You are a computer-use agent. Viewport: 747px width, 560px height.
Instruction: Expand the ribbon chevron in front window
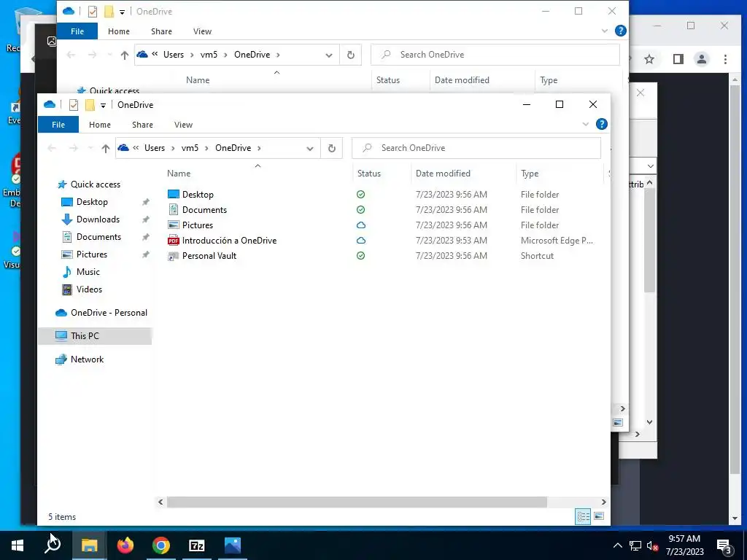586,124
